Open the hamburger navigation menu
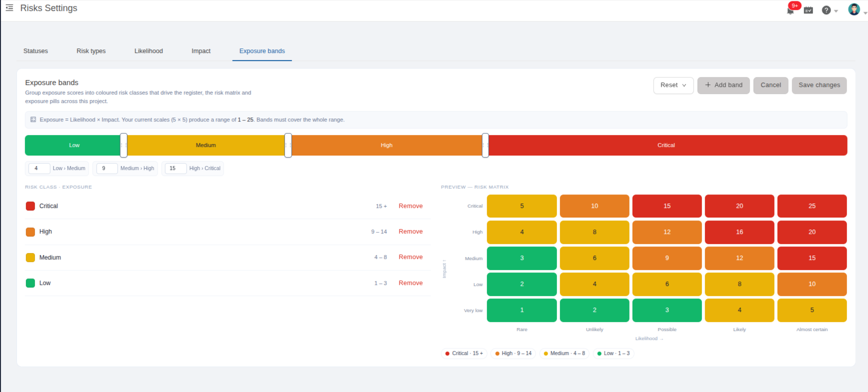Image resolution: width=868 pixels, height=392 pixels. pos(9,8)
